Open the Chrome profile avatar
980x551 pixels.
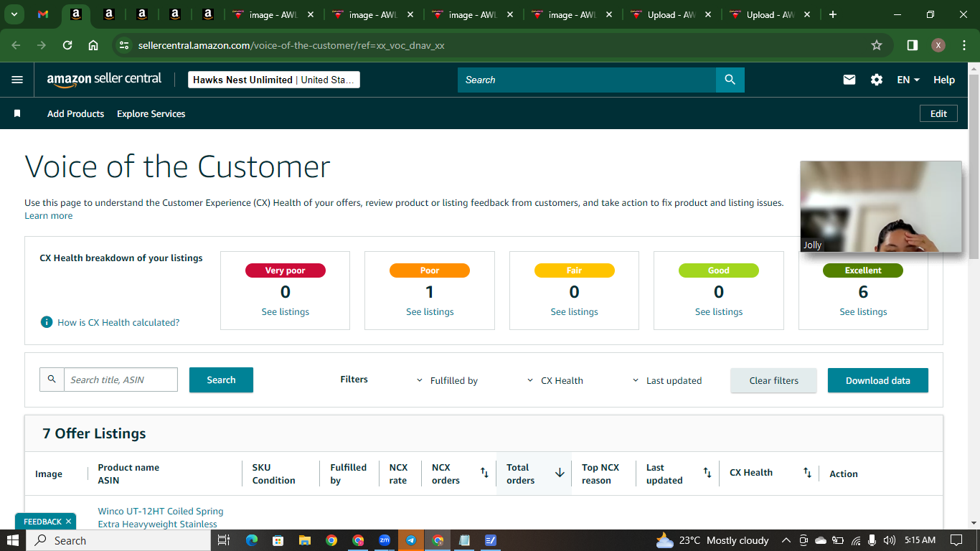tap(938, 45)
